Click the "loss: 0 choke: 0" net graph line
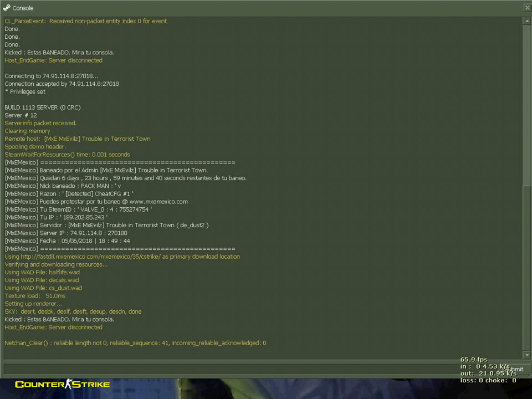Image resolution: width=532 pixels, height=399 pixels. coord(488,380)
